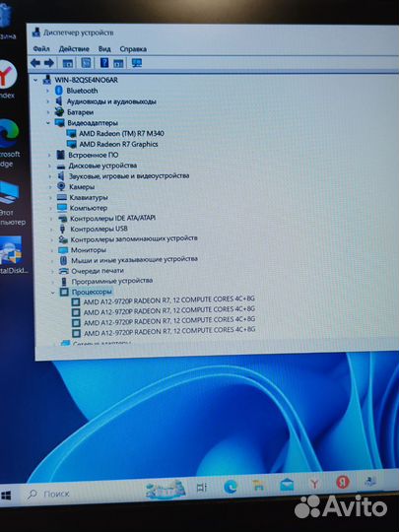Viewport: 399px width, 532px height.
Task: Collapse the Видеоадаптеры category arrow
Action: [x=48, y=123]
